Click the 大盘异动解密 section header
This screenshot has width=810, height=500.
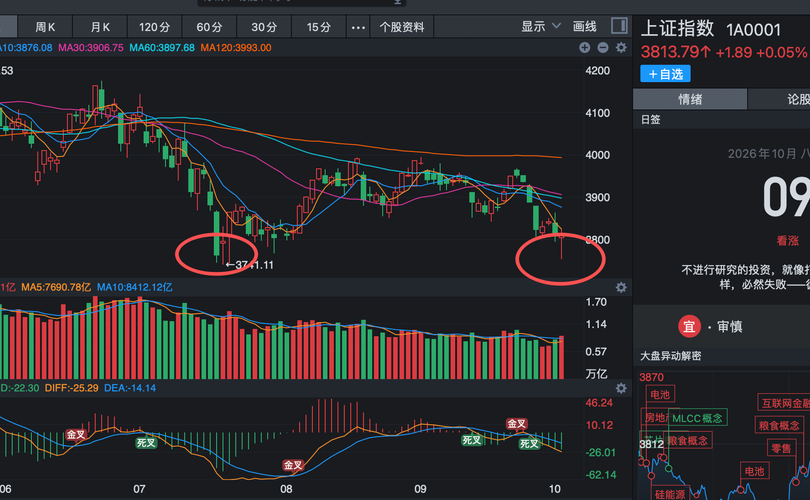(x=671, y=356)
